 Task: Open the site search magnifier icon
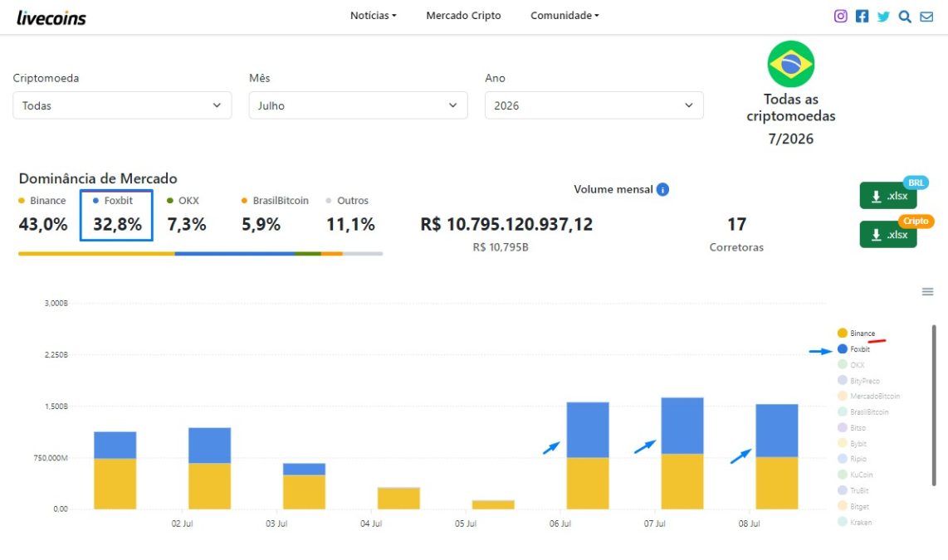(x=905, y=17)
